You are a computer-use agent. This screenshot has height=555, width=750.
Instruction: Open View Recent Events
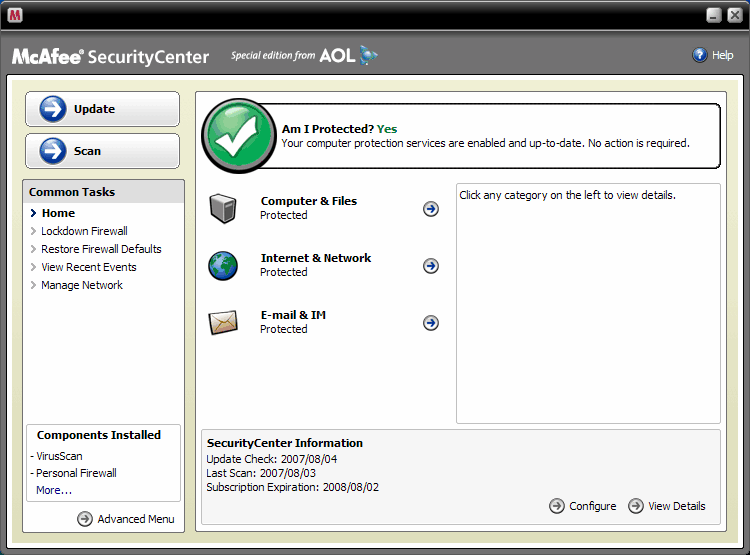[88, 267]
